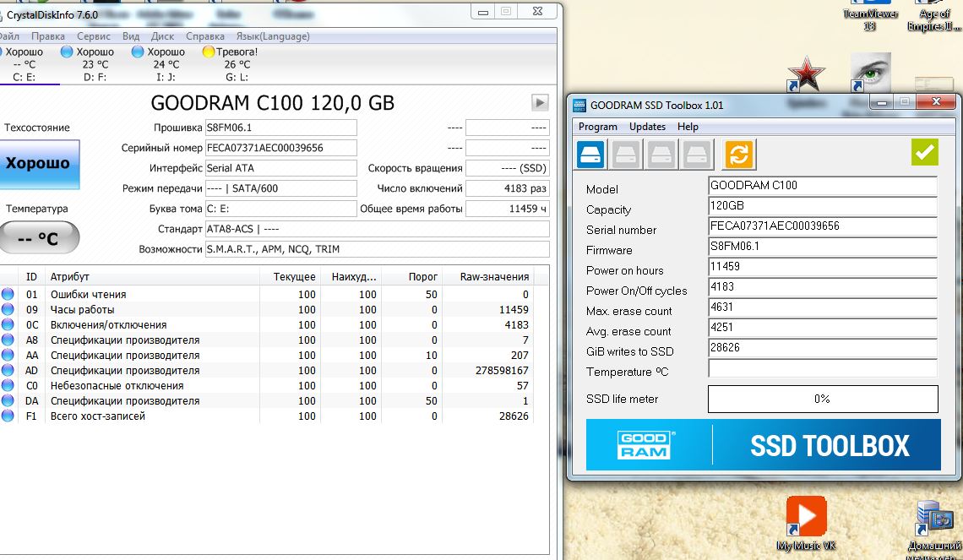963x560 pixels.
Task: Click Прошивка field S8FM06.1 in CrystalDiskInfo
Action: click(280, 128)
